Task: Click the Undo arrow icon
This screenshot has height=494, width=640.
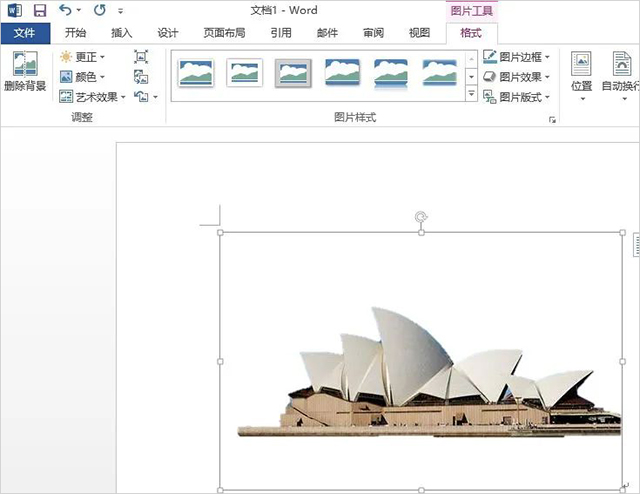Action: tap(66, 10)
